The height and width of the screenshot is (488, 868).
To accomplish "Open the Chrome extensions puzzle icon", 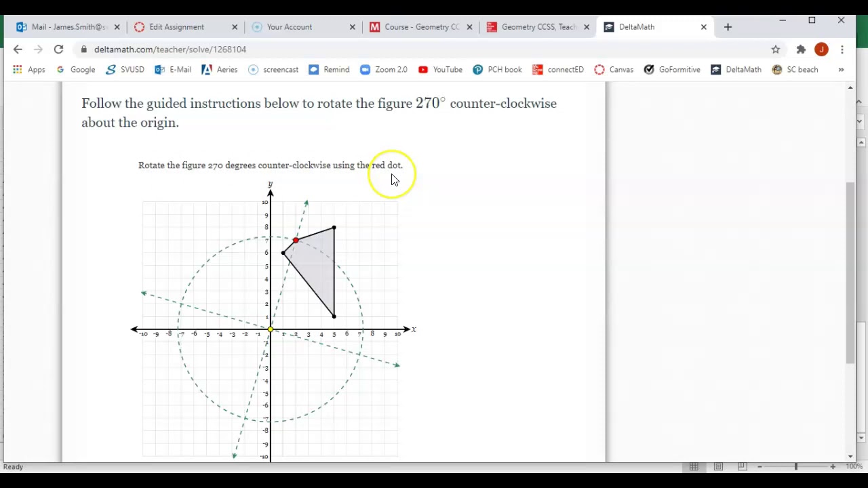I will 801,49.
